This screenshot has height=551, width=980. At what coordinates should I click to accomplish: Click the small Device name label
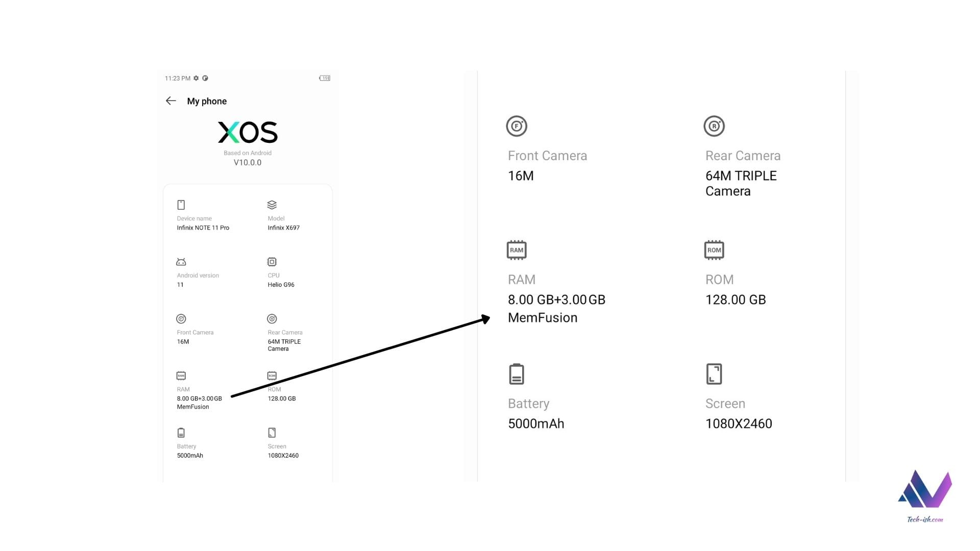pos(194,218)
